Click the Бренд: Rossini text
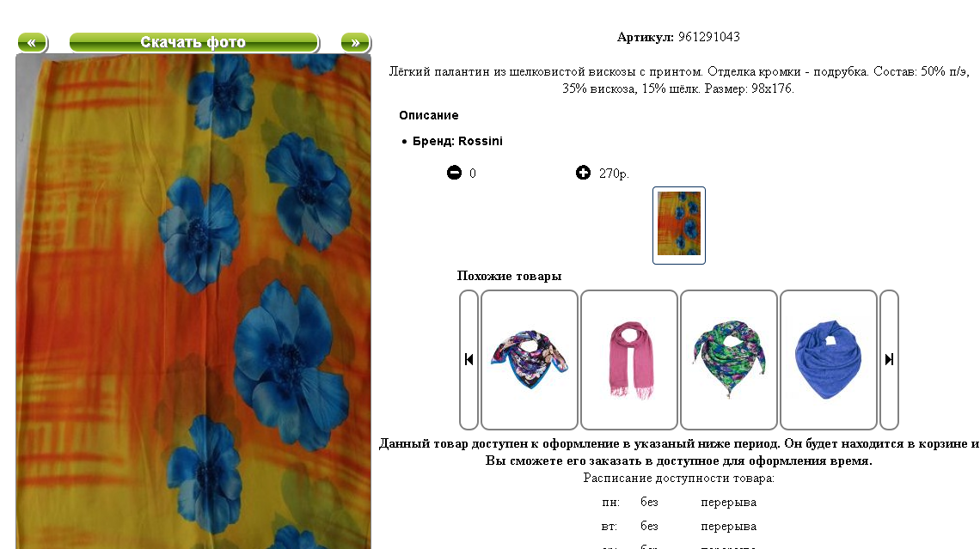 457,141
